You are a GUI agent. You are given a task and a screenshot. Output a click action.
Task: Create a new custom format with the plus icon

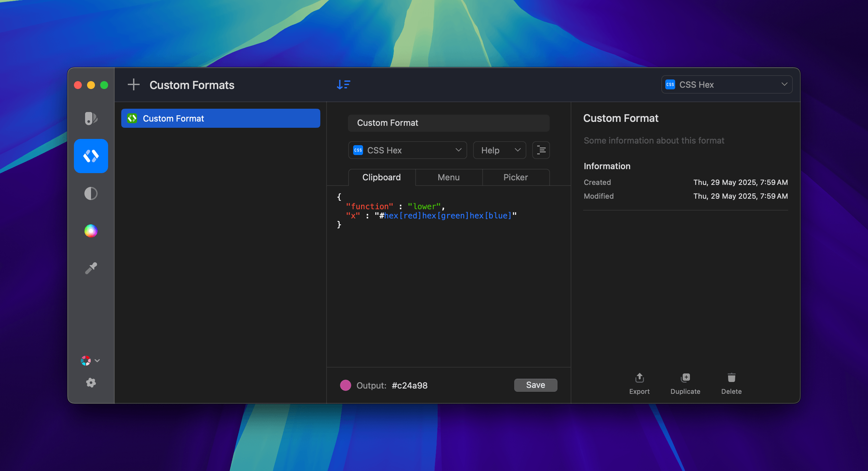point(133,84)
